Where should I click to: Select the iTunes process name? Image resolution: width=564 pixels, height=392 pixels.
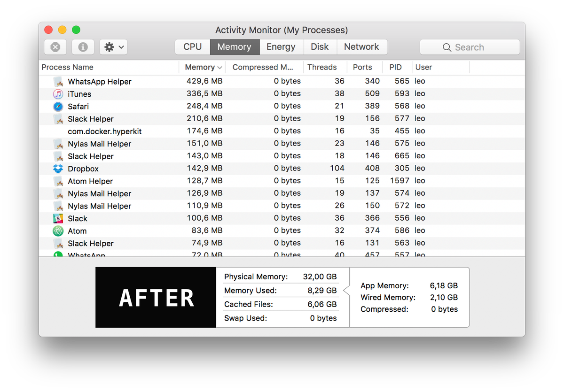click(x=79, y=94)
